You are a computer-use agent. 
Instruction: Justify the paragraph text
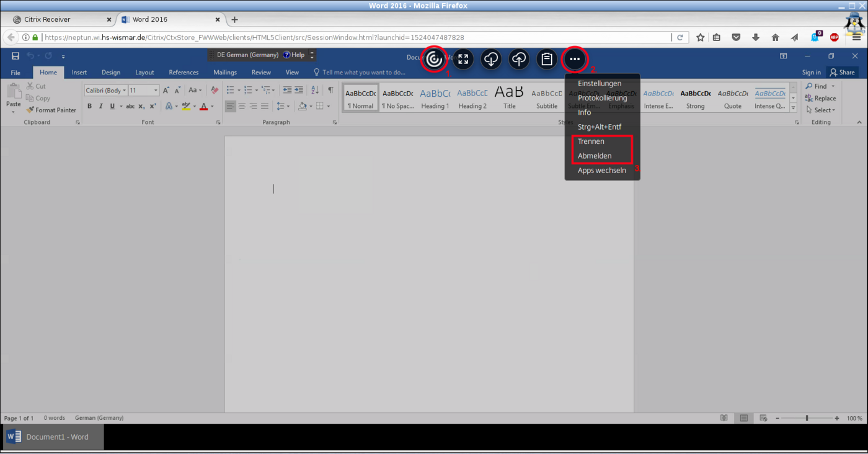point(265,106)
